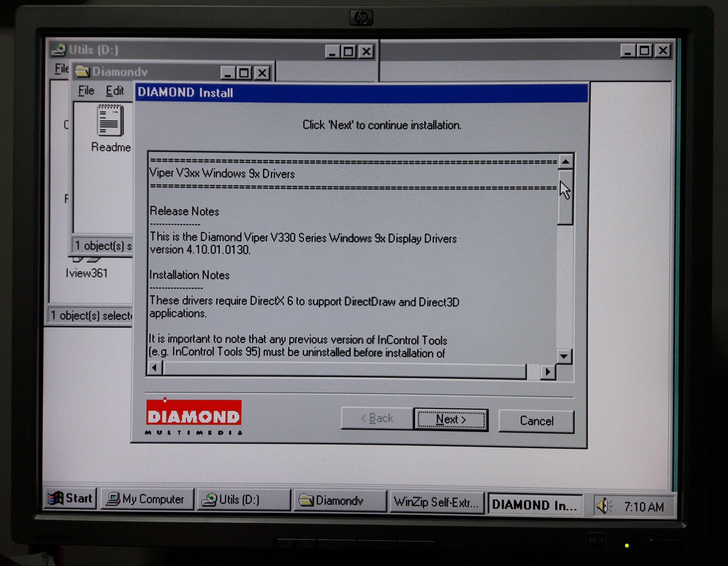Click the 7:10 AM system clock
The height and width of the screenshot is (566, 728).
[x=644, y=507]
